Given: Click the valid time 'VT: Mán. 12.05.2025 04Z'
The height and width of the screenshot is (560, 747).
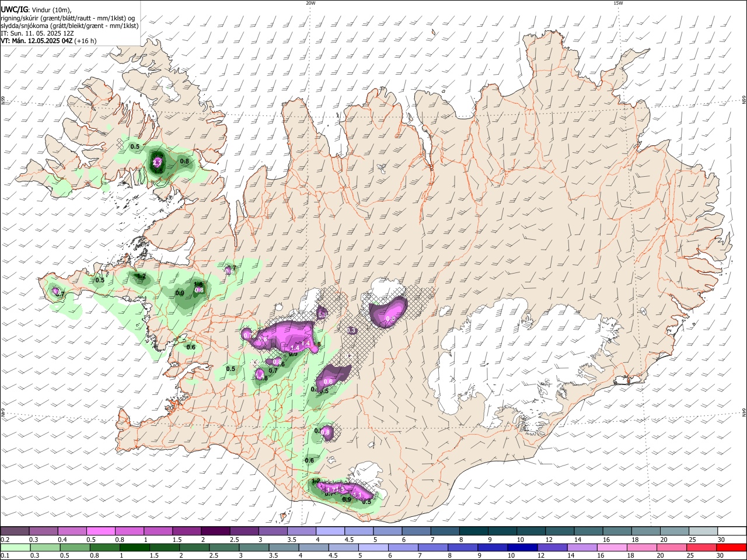Looking at the screenshot, I should [36, 41].
